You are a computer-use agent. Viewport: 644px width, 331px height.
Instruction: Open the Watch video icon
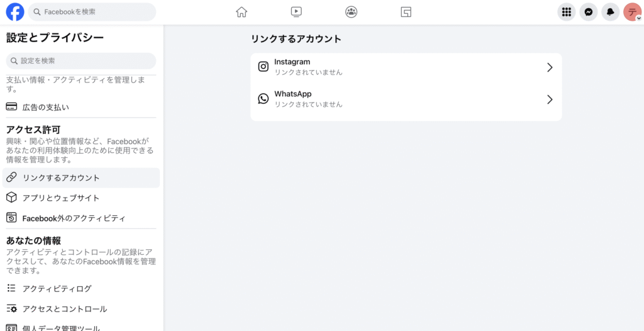(x=296, y=12)
